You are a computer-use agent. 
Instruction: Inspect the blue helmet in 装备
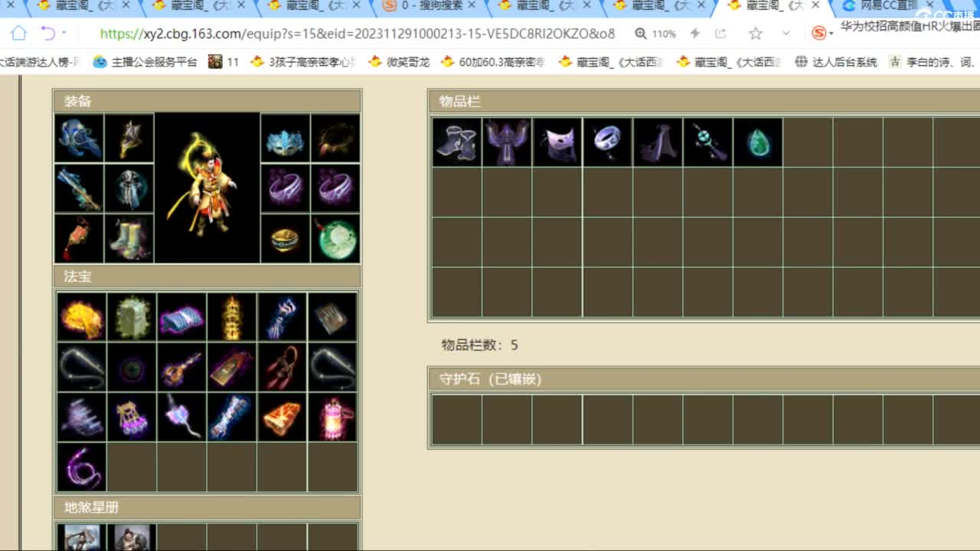click(x=80, y=138)
